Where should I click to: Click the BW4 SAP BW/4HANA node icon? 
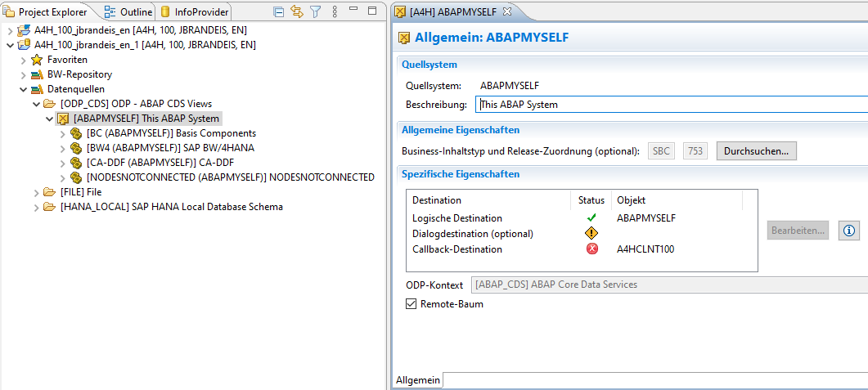point(76,148)
